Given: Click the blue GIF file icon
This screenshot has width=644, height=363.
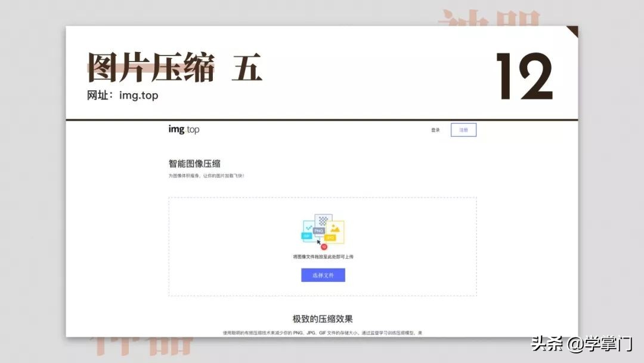Looking at the screenshot, I should click(x=306, y=236).
